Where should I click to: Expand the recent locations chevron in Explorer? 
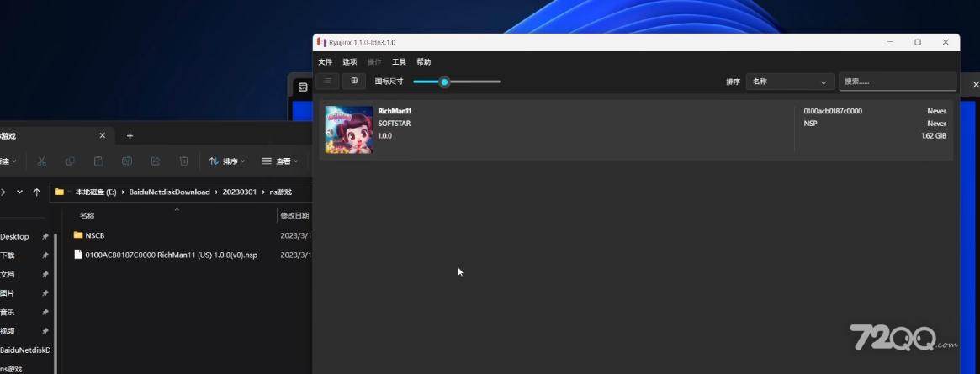point(19,192)
